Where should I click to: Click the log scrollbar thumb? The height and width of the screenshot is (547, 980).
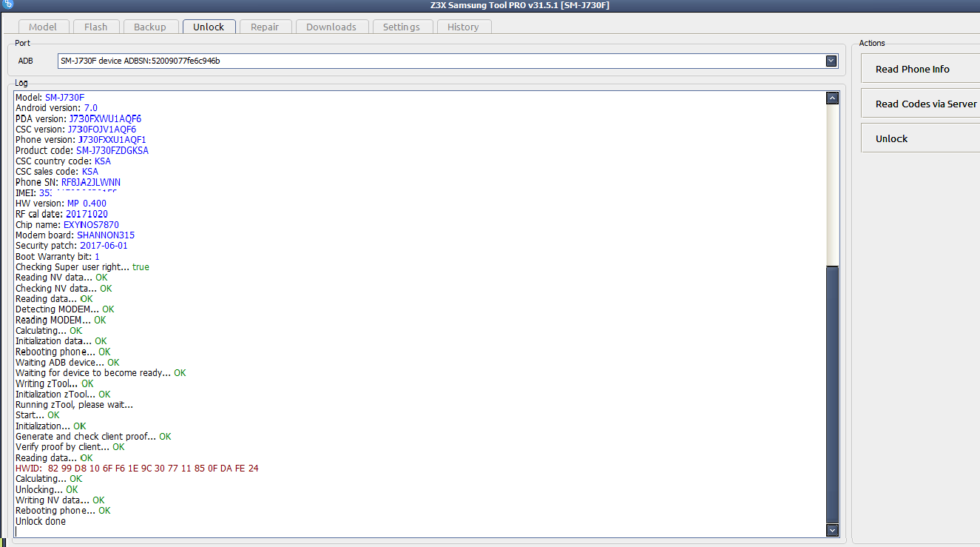[x=833, y=393]
